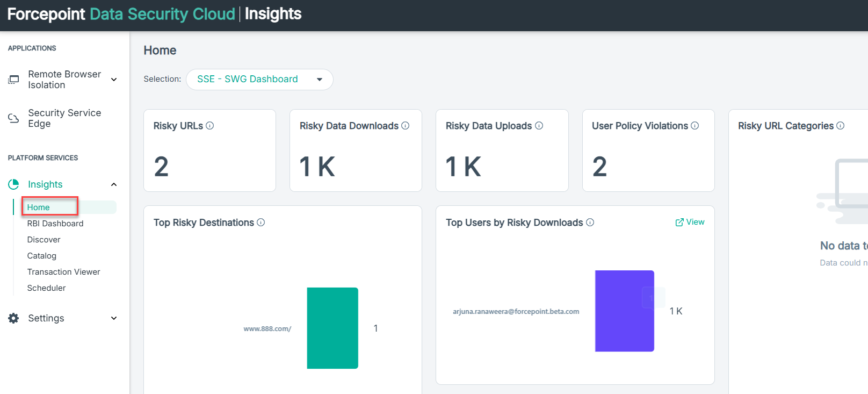
Task: Collapse the Insights section chevron
Action: (114, 184)
